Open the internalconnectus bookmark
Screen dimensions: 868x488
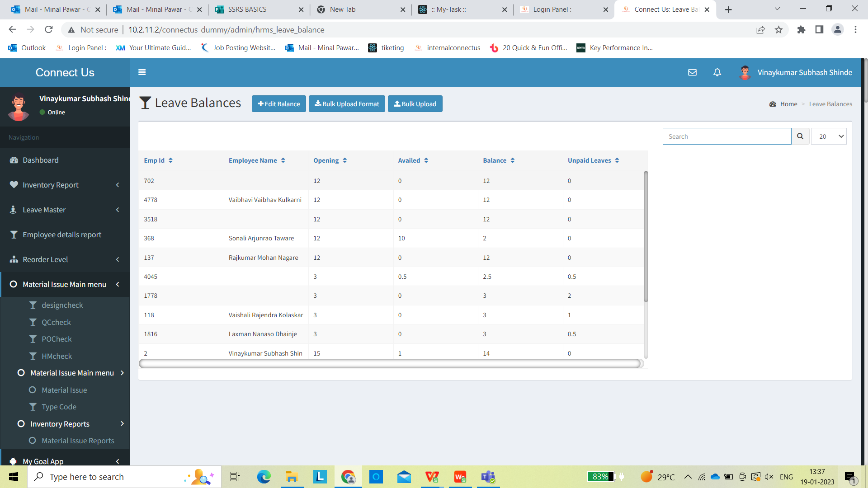[448, 48]
